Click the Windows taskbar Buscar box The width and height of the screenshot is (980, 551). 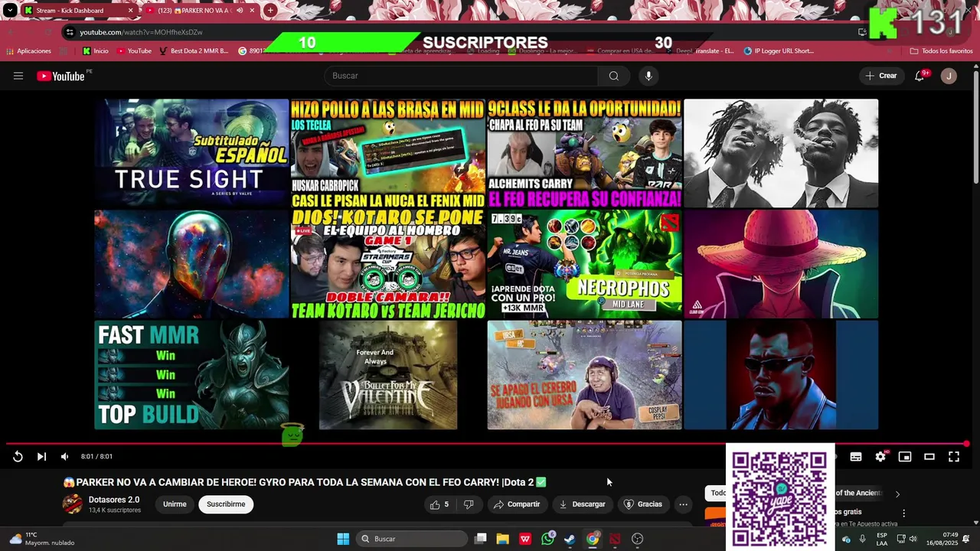pos(413,539)
